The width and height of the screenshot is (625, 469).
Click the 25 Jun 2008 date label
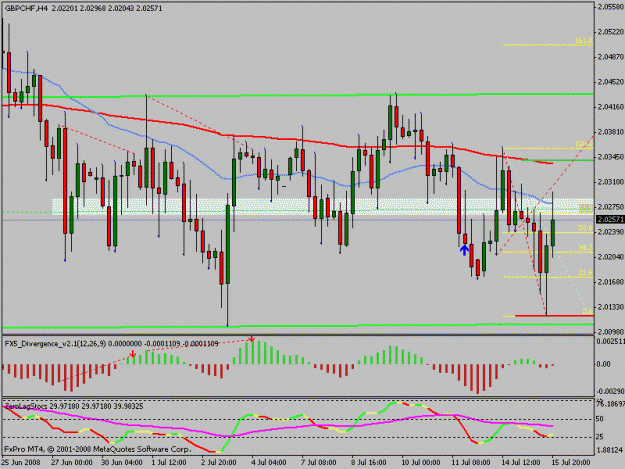(21, 462)
